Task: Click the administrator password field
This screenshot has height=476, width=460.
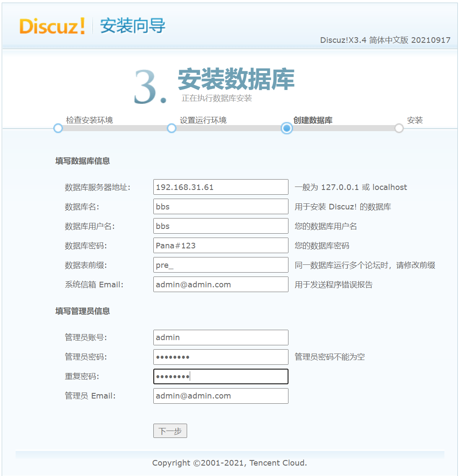Action: tap(220, 357)
